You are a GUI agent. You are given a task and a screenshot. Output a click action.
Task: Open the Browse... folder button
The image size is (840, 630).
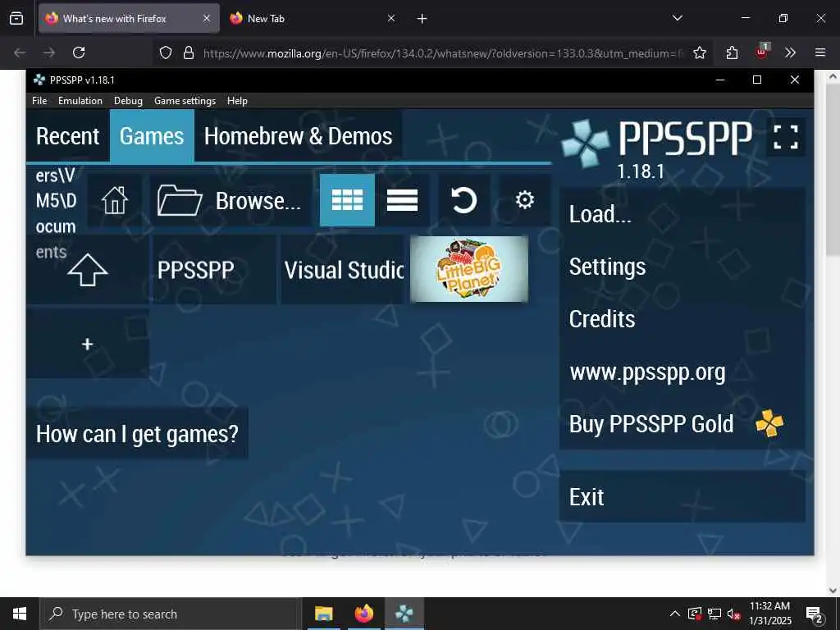(x=231, y=201)
